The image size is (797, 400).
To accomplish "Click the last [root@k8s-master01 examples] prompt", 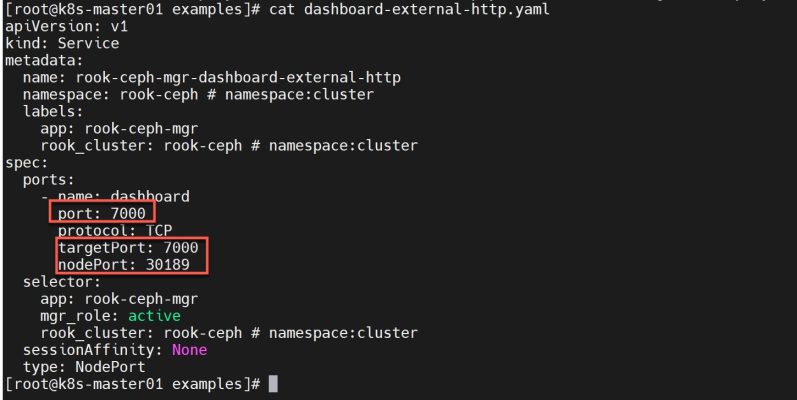I will [133, 384].
